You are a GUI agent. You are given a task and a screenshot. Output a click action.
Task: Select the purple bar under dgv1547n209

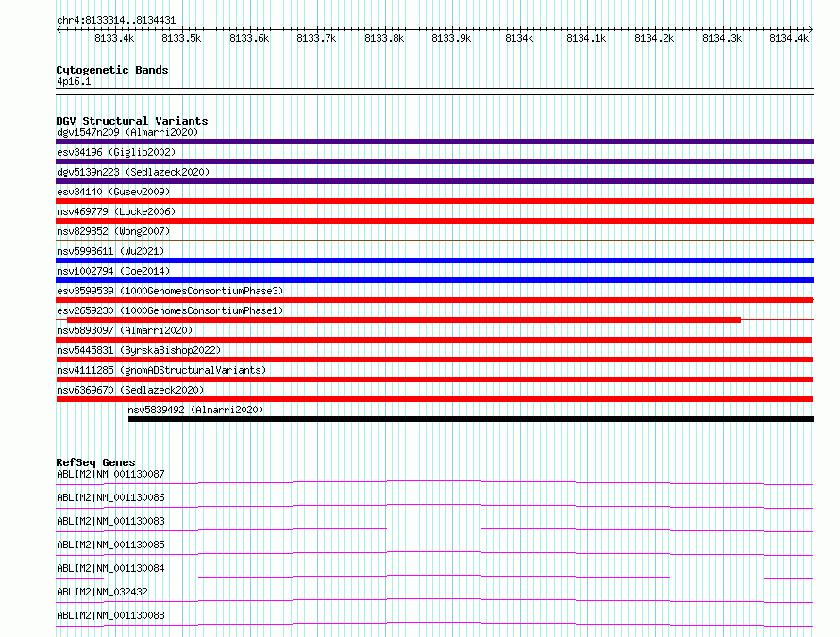click(x=434, y=142)
